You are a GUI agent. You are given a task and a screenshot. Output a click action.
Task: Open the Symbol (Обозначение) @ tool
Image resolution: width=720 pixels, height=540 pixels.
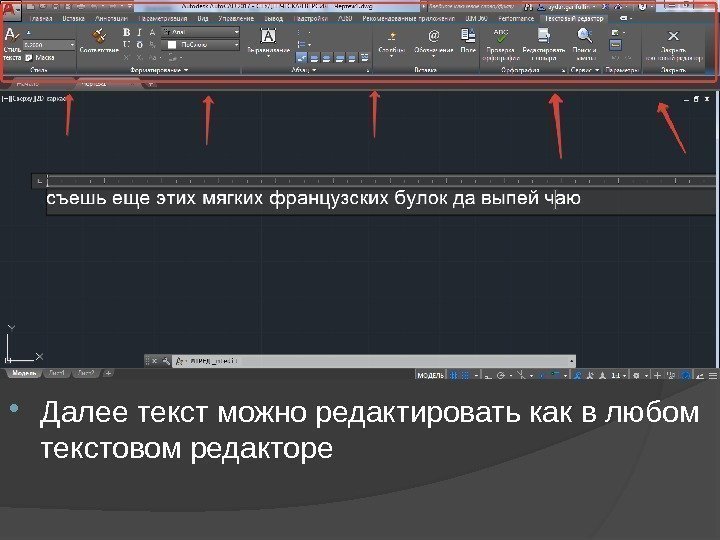[x=433, y=42]
